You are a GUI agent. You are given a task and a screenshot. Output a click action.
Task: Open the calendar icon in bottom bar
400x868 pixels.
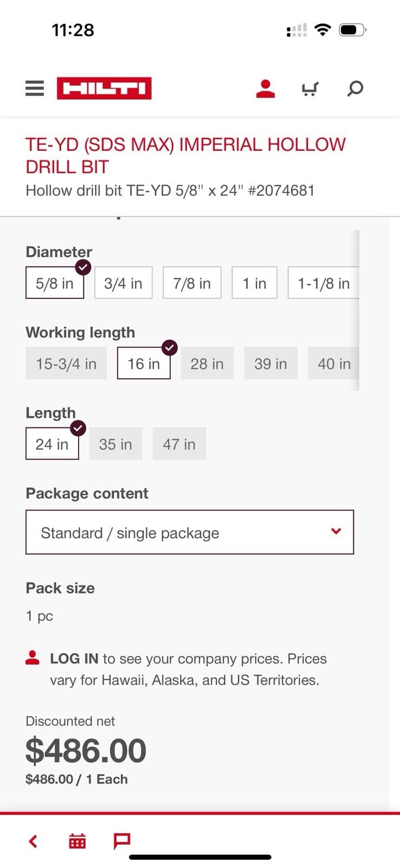tap(77, 841)
